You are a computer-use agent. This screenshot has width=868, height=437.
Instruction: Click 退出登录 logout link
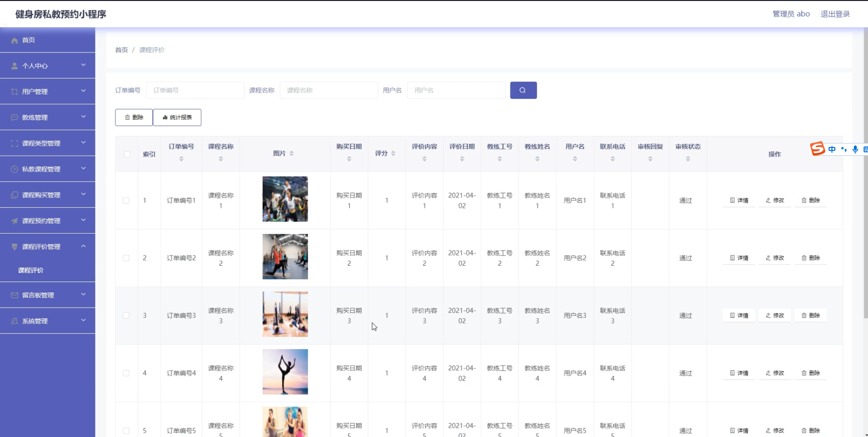835,14
